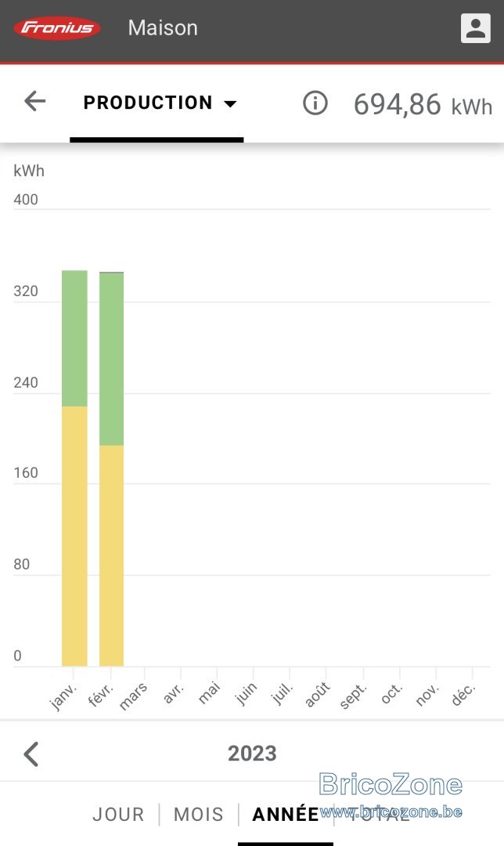Expand the PRODUCTION dropdown arrow
504x846 pixels.
(x=230, y=103)
